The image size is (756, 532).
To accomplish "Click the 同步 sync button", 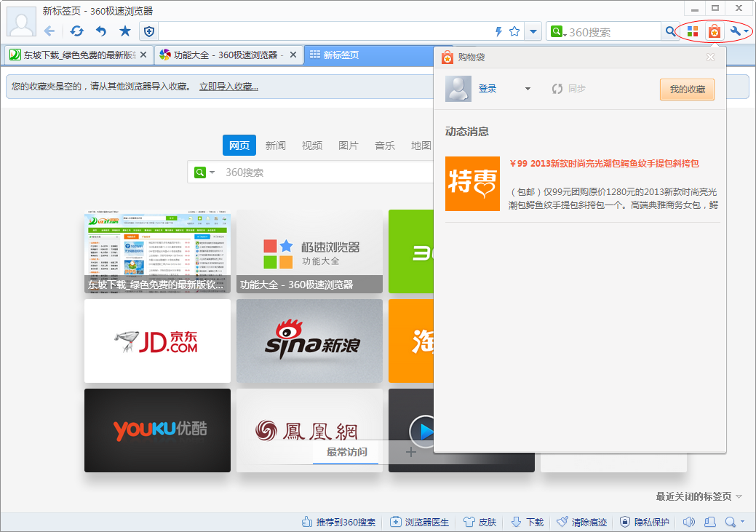I will (x=568, y=89).
